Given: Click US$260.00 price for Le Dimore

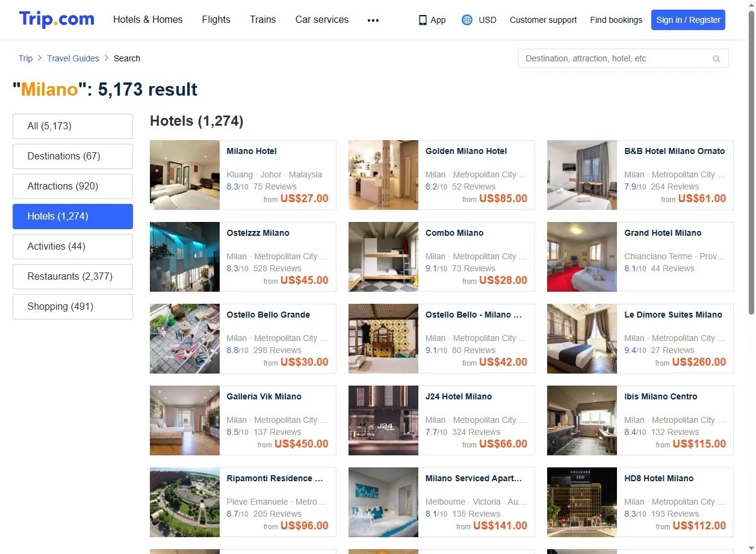Looking at the screenshot, I should coord(699,362).
